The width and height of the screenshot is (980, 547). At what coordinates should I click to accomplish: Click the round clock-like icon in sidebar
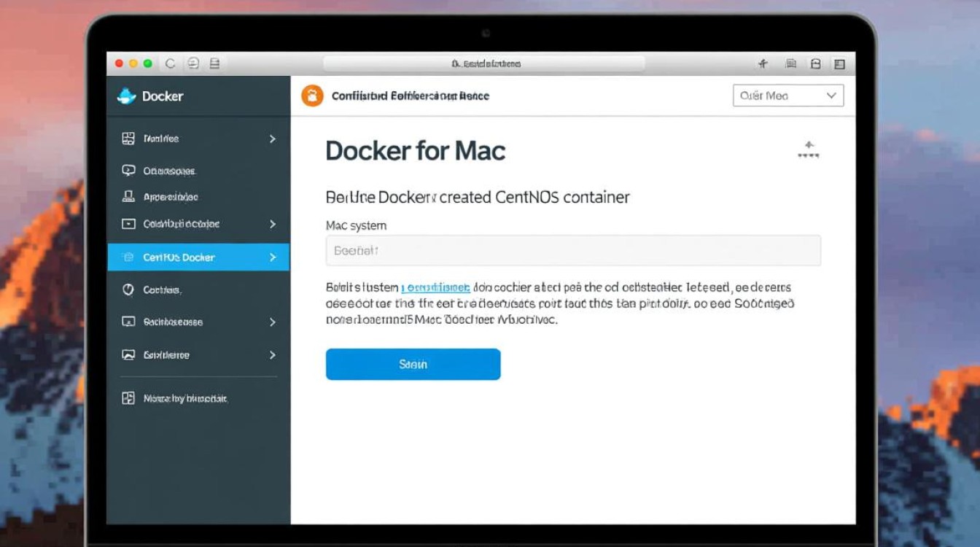128,290
